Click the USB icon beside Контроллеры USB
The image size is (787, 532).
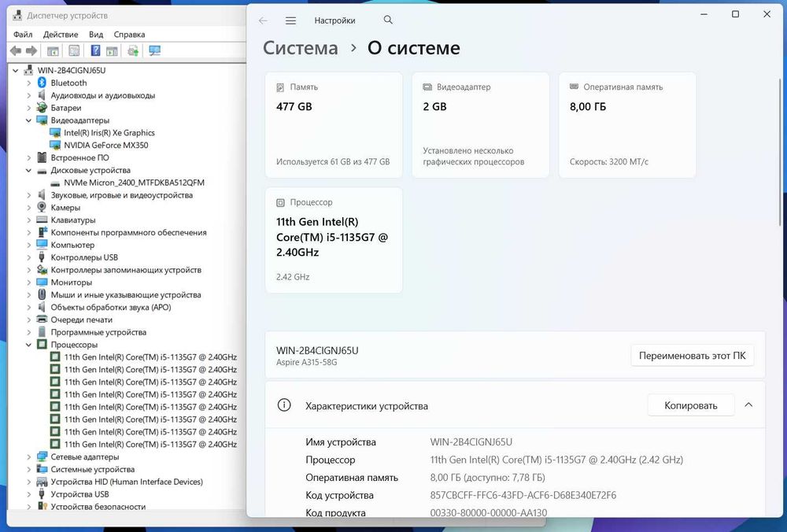click(42, 257)
